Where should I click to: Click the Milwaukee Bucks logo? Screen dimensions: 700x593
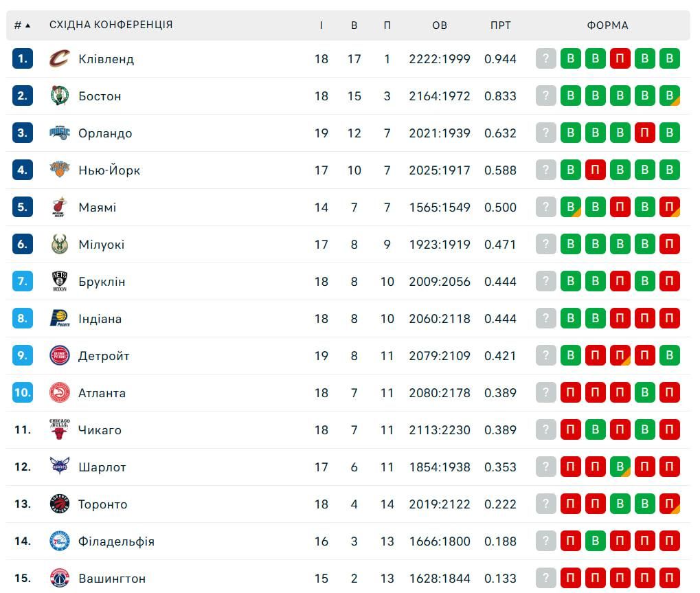59,244
